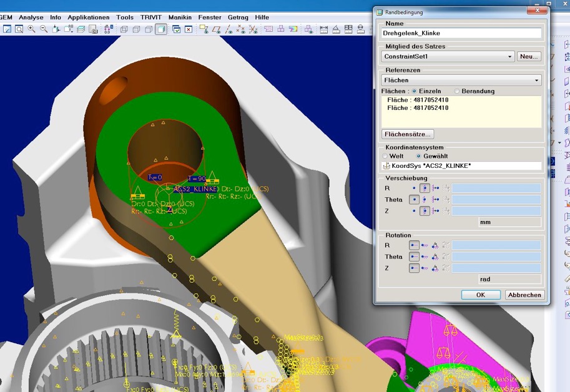
Task: Click the window-with-red-X toolbar icon
Action: (189, 29)
